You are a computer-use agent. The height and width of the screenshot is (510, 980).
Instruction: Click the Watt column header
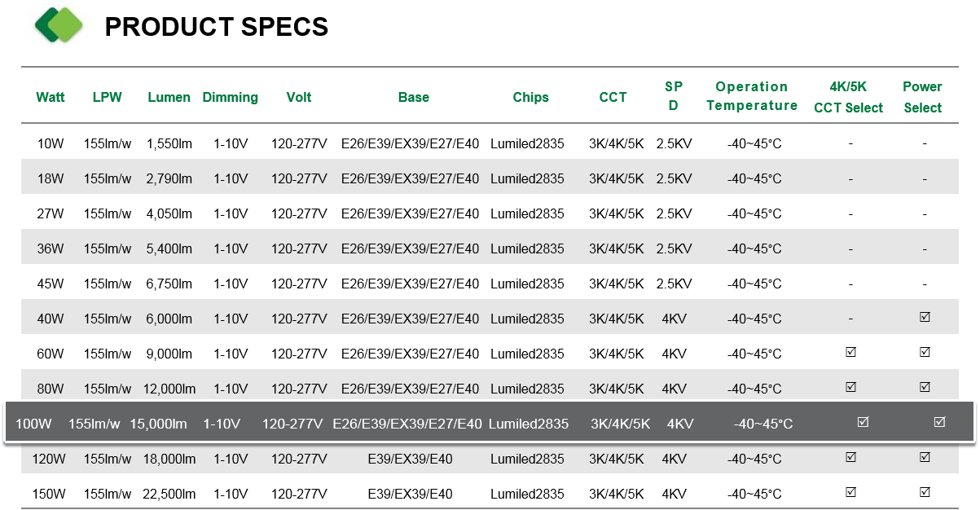click(x=51, y=97)
